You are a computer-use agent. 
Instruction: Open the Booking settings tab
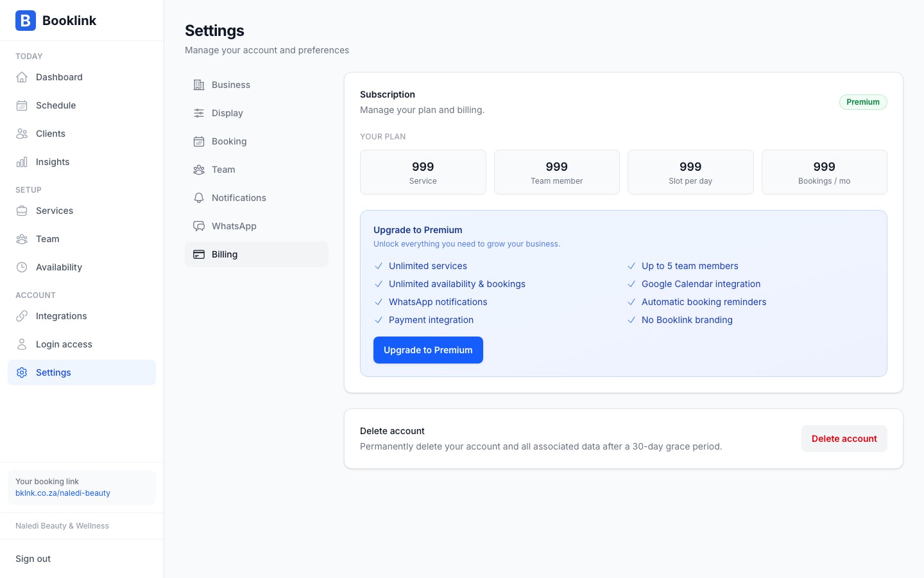pos(257,141)
